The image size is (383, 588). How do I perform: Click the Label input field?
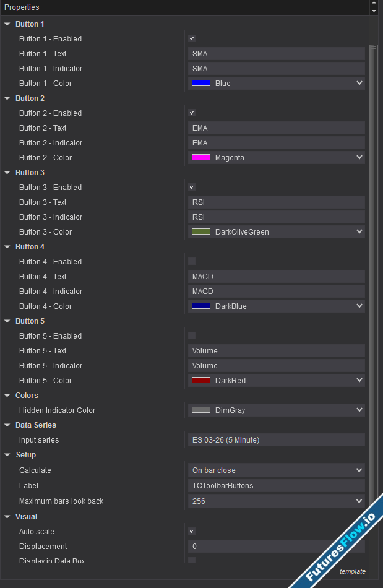click(276, 486)
